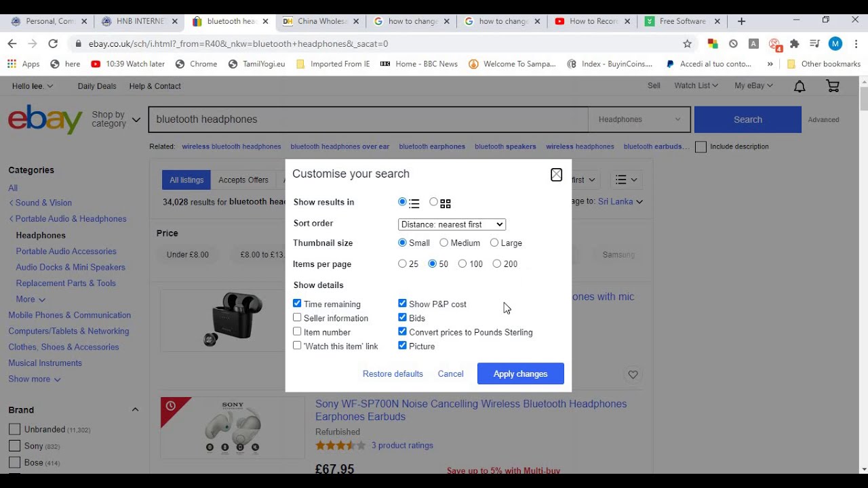Open Other bookmarks folder
Image resolution: width=868 pixels, height=488 pixels.
click(x=823, y=64)
